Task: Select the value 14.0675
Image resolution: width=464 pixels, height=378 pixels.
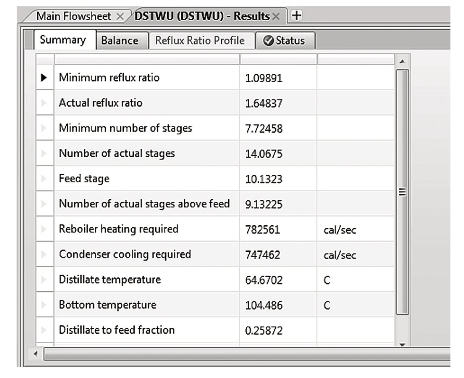Action: [x=264, y=154]
